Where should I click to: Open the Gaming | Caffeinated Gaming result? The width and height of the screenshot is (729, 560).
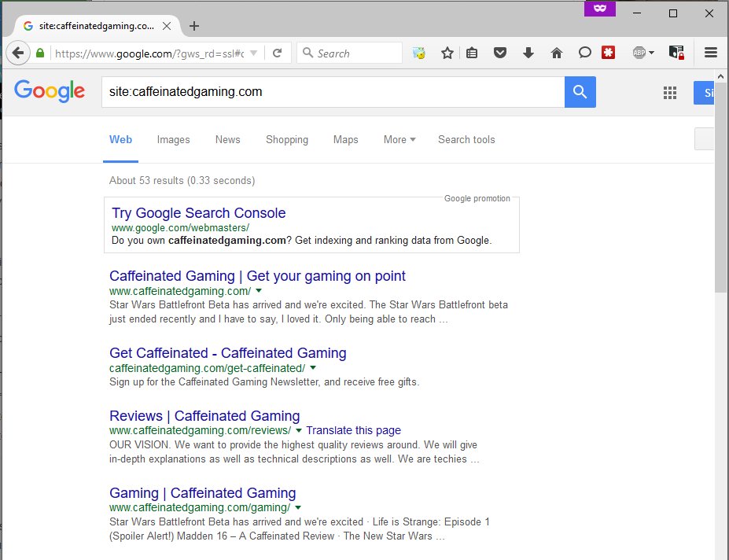pyautogui.click(x=202, y=492)
